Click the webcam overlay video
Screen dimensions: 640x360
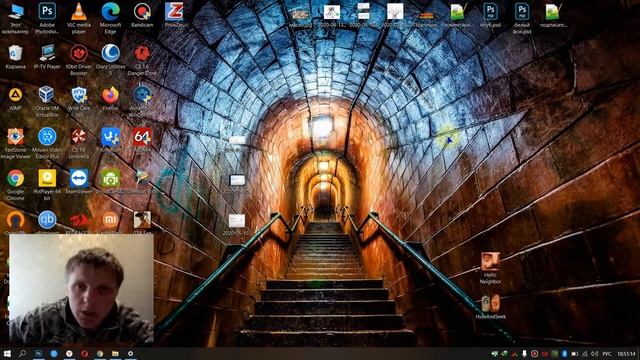(81, 288)
